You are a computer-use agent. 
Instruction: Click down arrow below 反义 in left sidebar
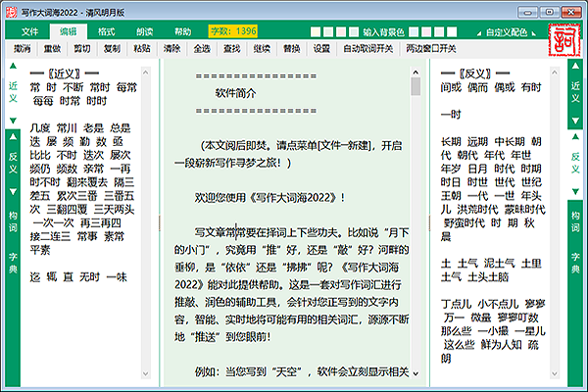click(13, 192)
